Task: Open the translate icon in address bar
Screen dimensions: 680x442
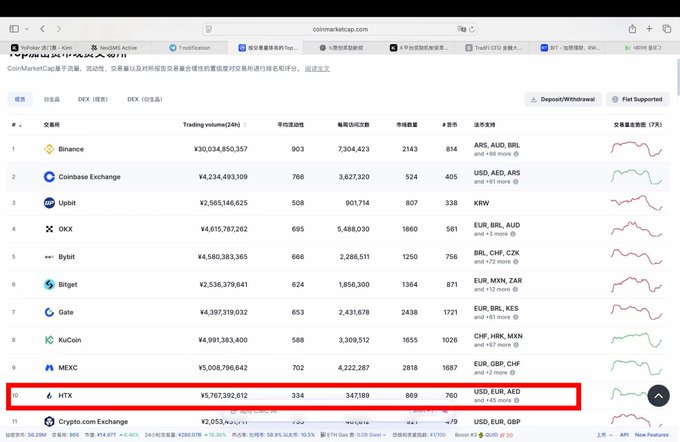Action: tap(461, 29)
